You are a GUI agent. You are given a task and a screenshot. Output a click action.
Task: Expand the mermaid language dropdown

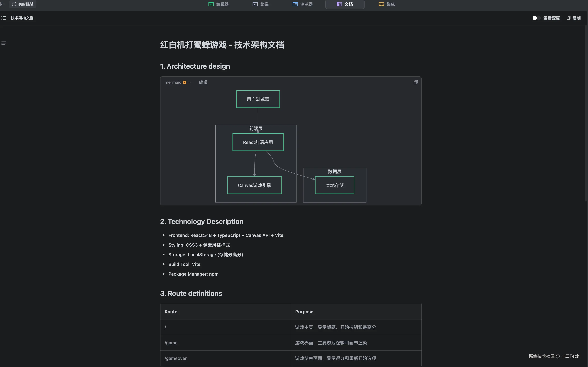point(190,82)
